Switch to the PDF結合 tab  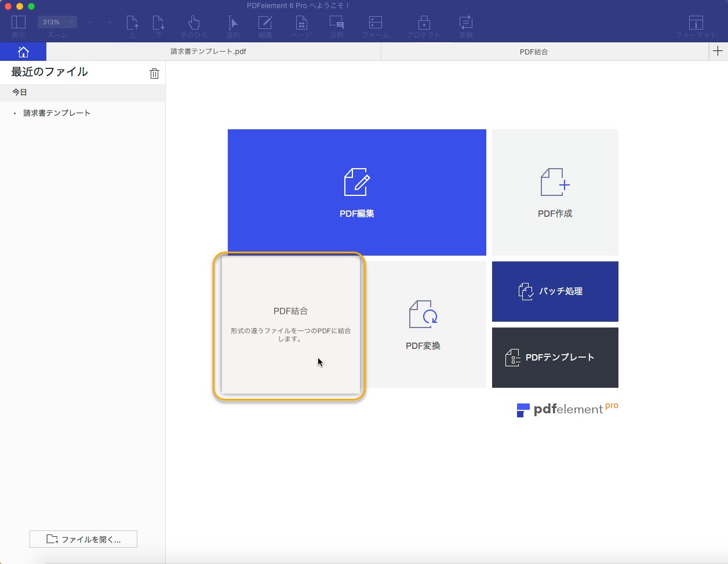(x=533, y=52)
